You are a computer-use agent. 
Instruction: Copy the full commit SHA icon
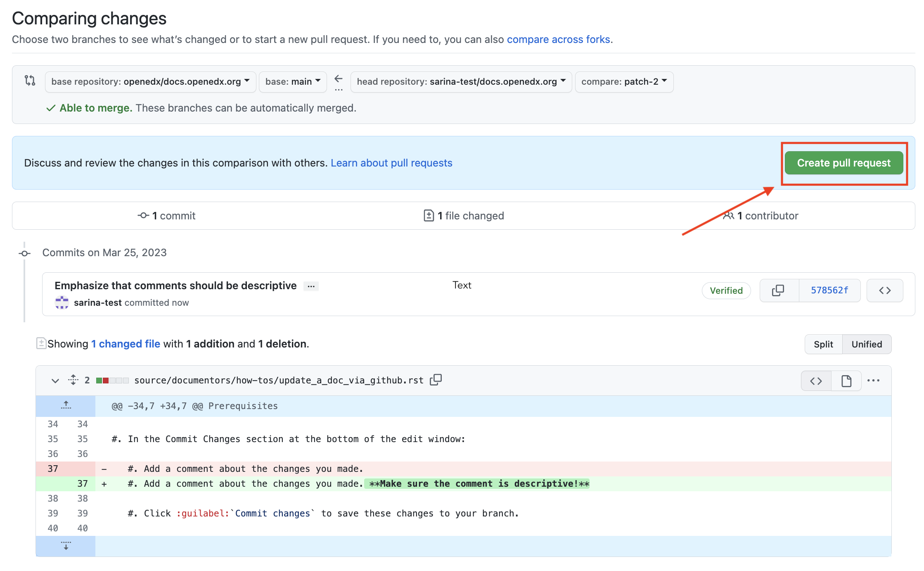click(x=778, y=290)
